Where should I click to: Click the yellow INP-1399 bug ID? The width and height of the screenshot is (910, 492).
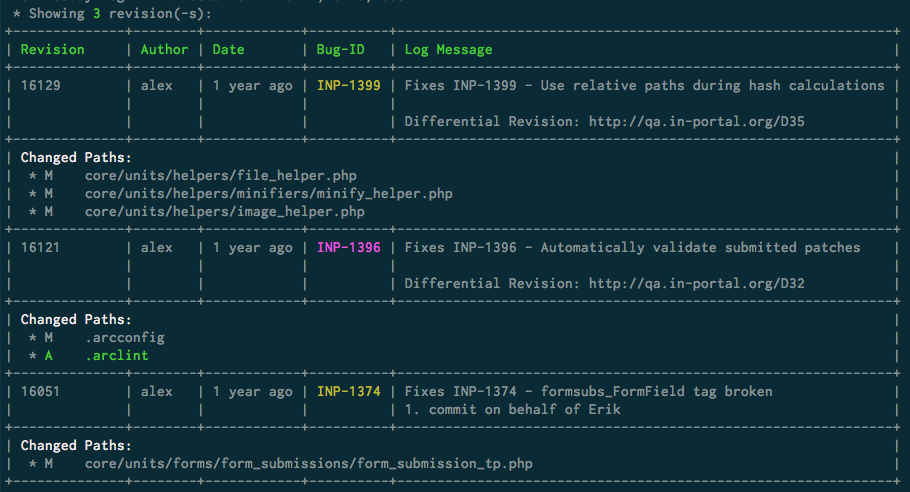[x=348, y=85]
